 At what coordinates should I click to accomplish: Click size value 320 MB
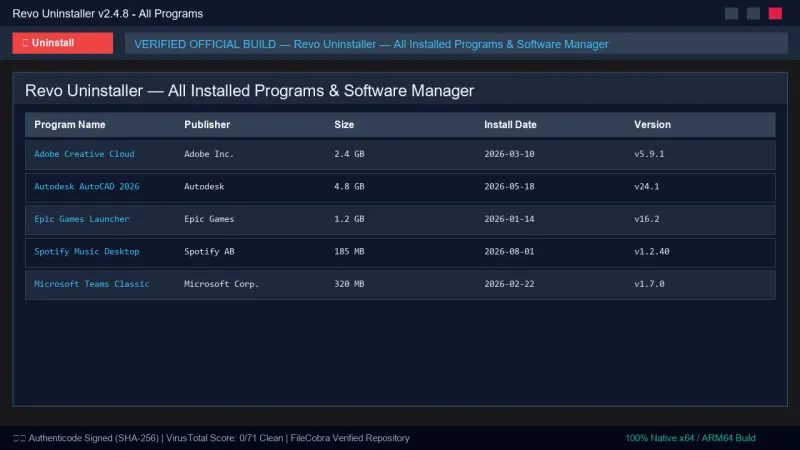pos(349,284)
